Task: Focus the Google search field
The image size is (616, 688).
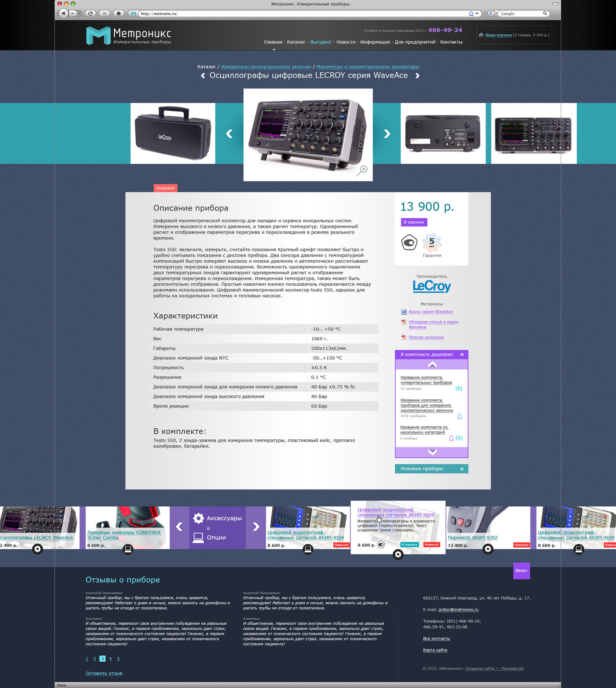Action: 521,14
